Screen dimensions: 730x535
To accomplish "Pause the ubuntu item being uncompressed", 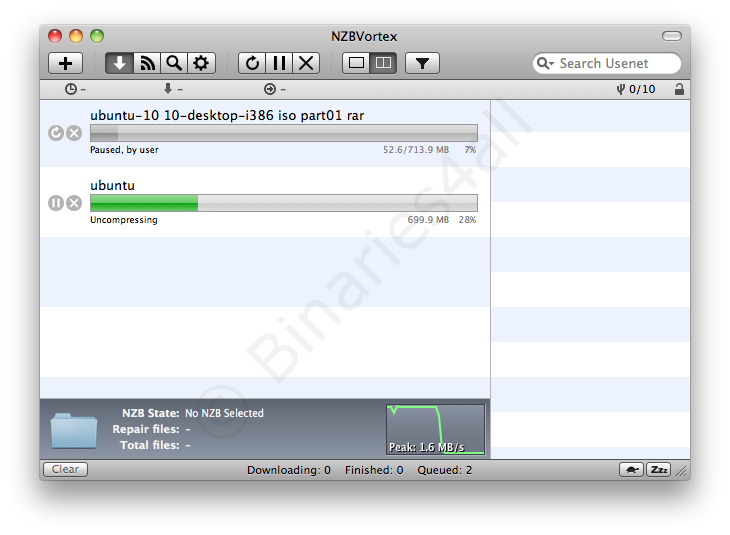I will [56, 203].
